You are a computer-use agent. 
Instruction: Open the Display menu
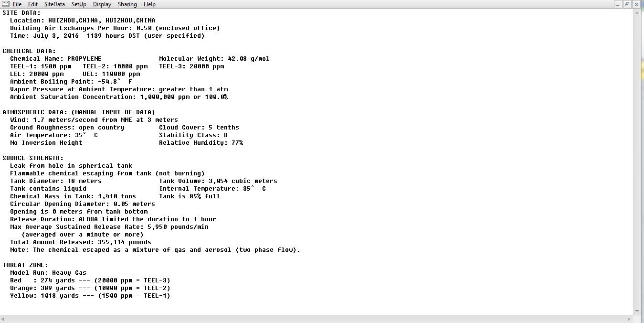pos(102,4)
